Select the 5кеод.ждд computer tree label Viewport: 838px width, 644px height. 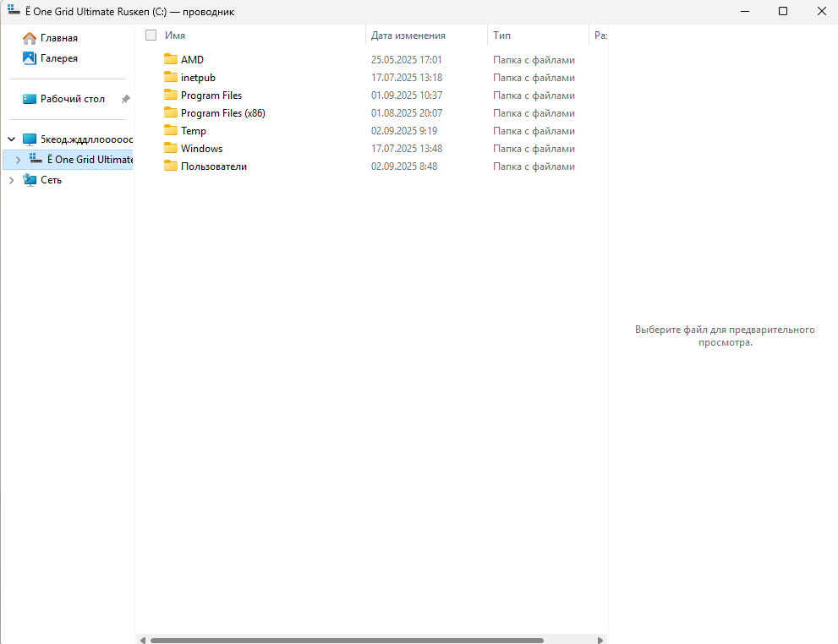click(x=86, y=139)
